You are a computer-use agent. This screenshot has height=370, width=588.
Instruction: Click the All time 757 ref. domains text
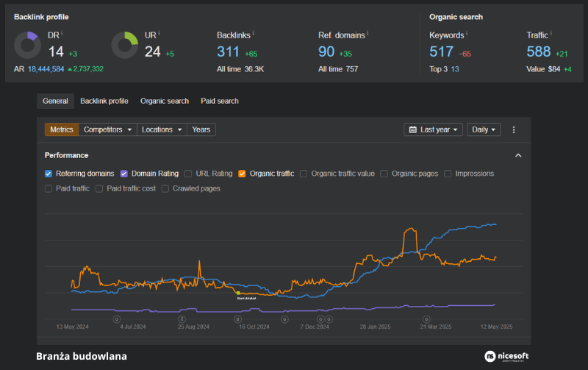coord(338,69)
